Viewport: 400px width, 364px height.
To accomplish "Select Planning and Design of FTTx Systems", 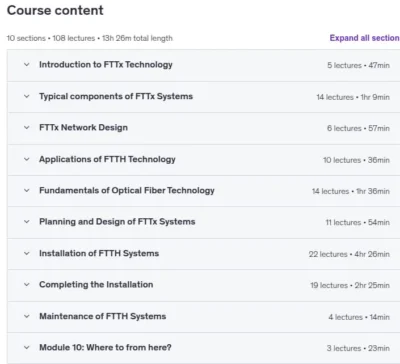I will (117, 222).
